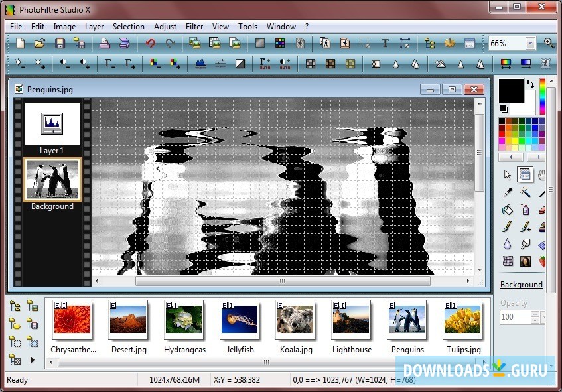Select the Airbrush spray tool
562x392 pixels.
pos(525,210)
